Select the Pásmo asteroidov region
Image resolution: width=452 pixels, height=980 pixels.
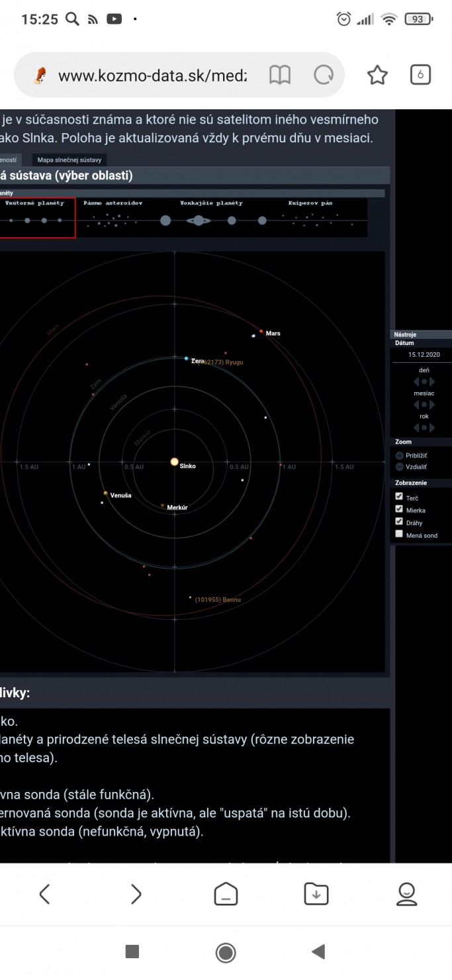(x=114, y=217)
